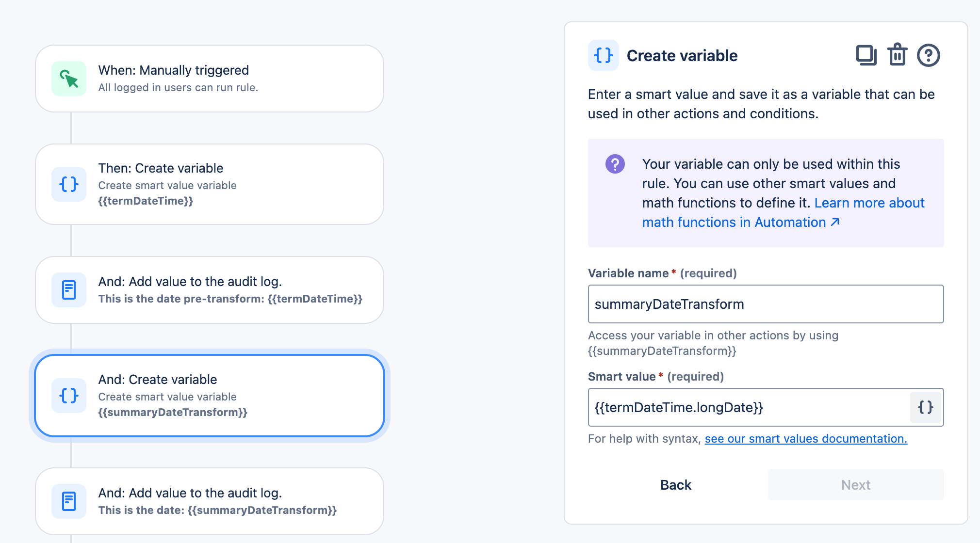Viewport: 980px width, 543px height.
Task: Click the duplicate component icon
Action: pos(866,55)
